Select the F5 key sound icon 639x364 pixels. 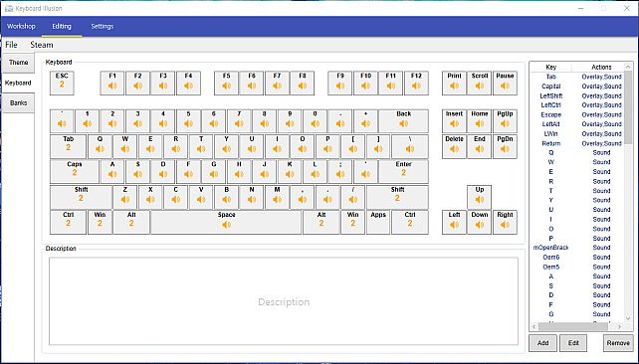click(227, 86)
